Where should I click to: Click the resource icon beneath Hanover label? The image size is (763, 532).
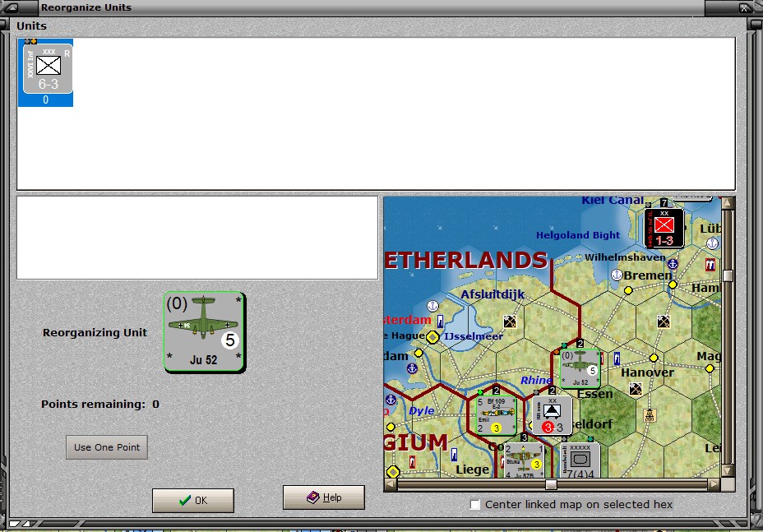(x=635, y=389)
